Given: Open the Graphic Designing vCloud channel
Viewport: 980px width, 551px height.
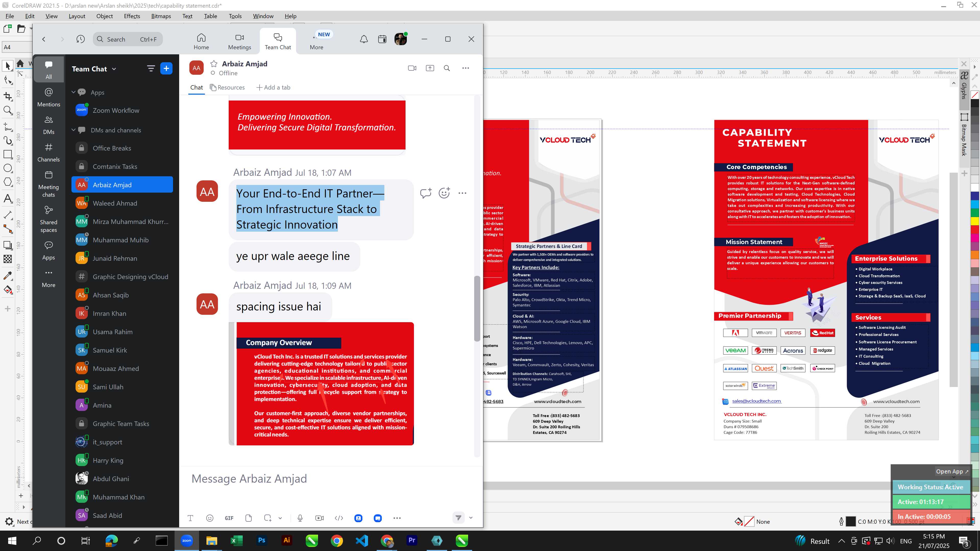Looking at the screenshot, I should (122, 277).
